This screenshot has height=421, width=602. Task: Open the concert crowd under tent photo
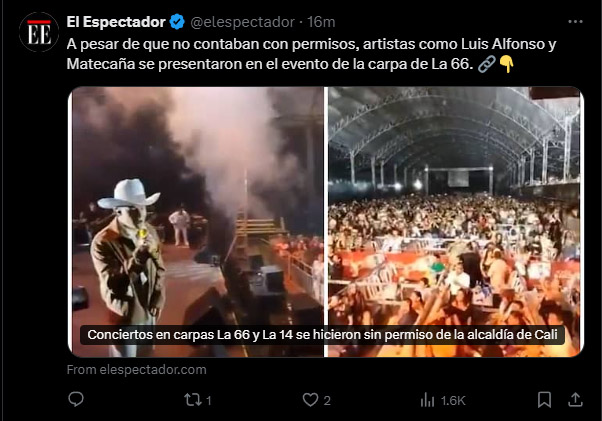point(454,222)
